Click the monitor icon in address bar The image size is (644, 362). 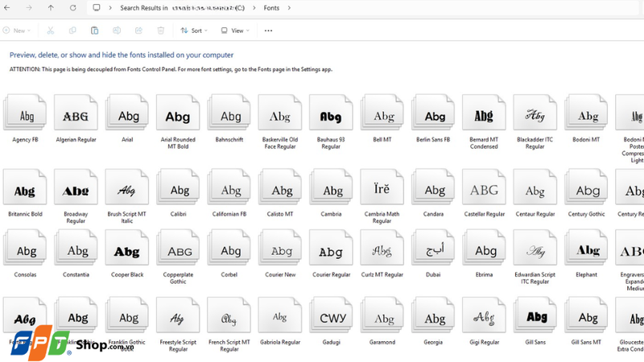click(x=97, y=8)
